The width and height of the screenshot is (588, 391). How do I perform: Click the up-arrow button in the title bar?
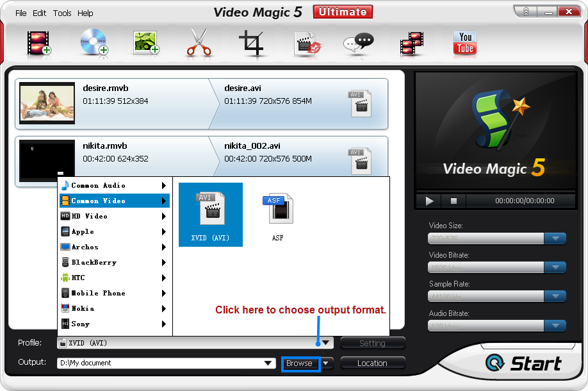tap(526, 12)
